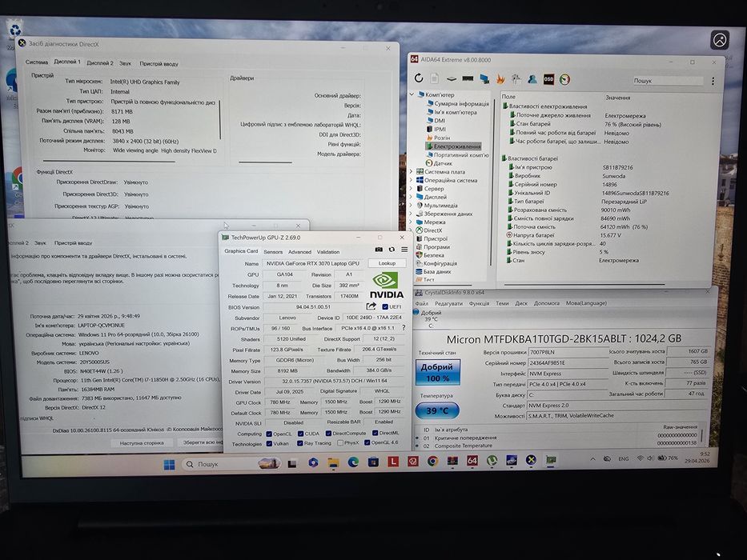Open Microsoft Store from the taskbar
The height and width of the screenshot is (560, 747).
pyautogui.click(x=373, y=462)
